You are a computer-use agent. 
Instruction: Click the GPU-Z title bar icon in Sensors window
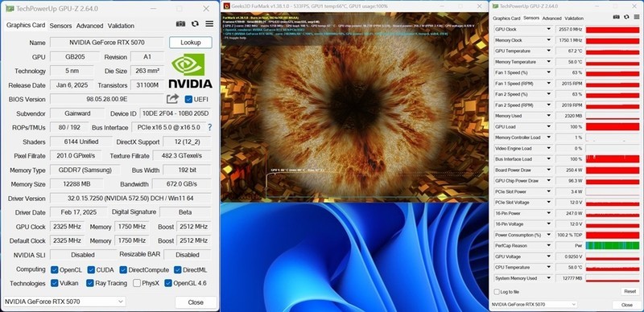point(495,6)
